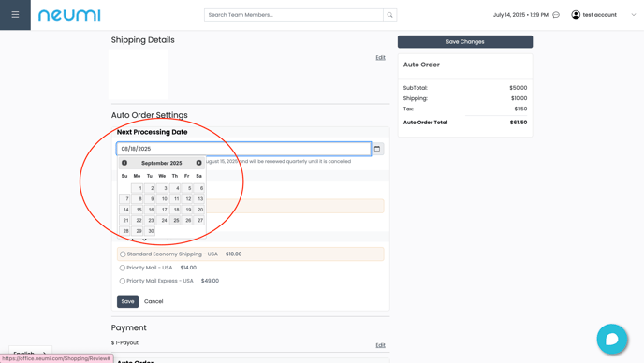
Task: Pick September 24 in the calendar
Action: 162,220
